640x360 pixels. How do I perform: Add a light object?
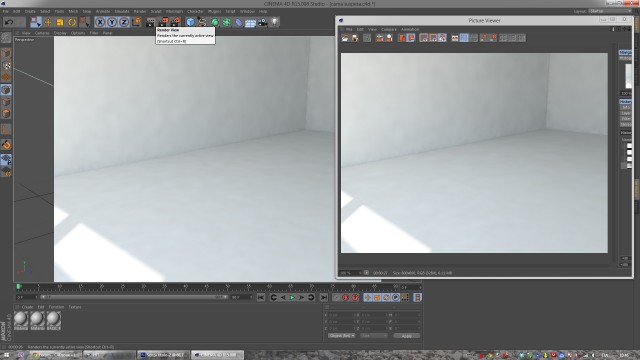tap(275, 22)
